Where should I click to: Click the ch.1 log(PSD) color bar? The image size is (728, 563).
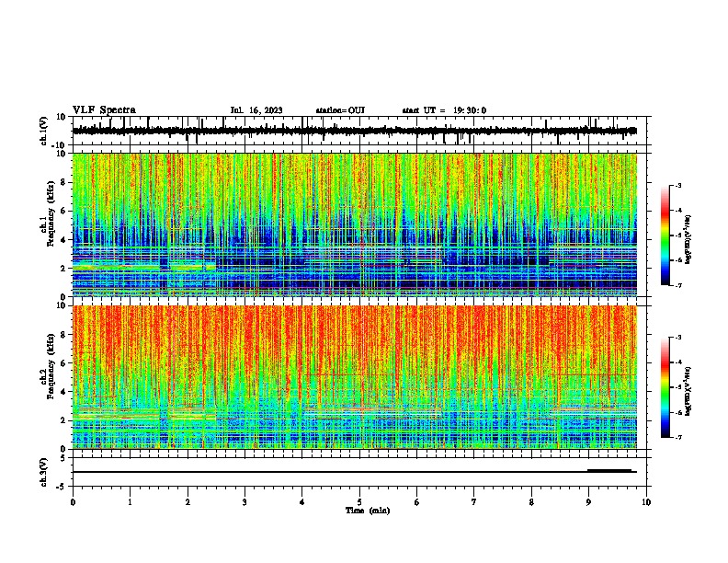665,236
